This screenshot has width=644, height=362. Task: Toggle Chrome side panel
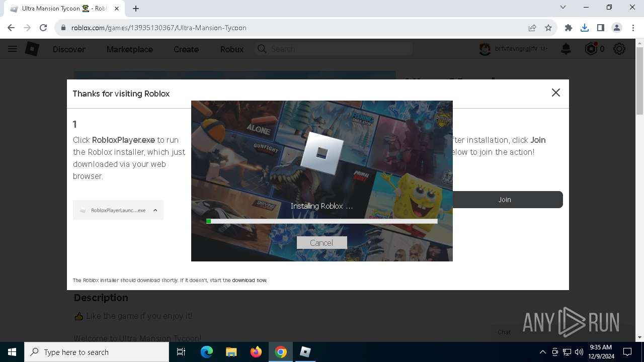pyautogui.click(x=601, y=28)
